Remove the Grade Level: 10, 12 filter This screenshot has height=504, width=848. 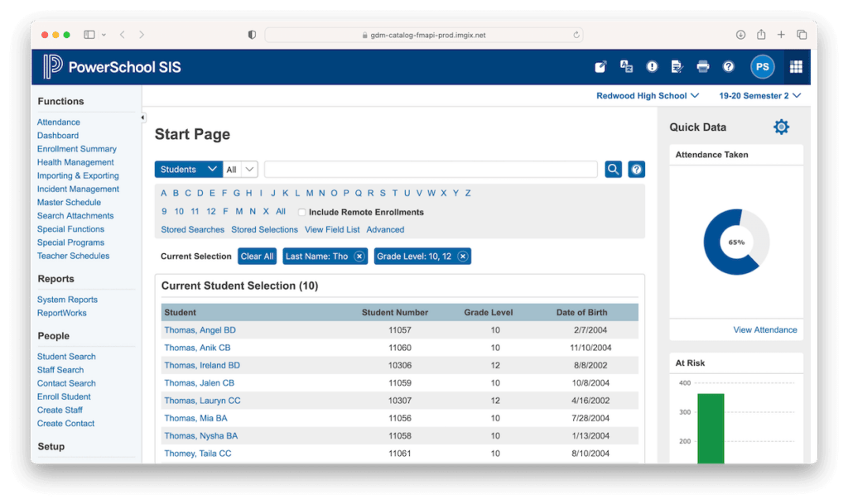(462, 256)
